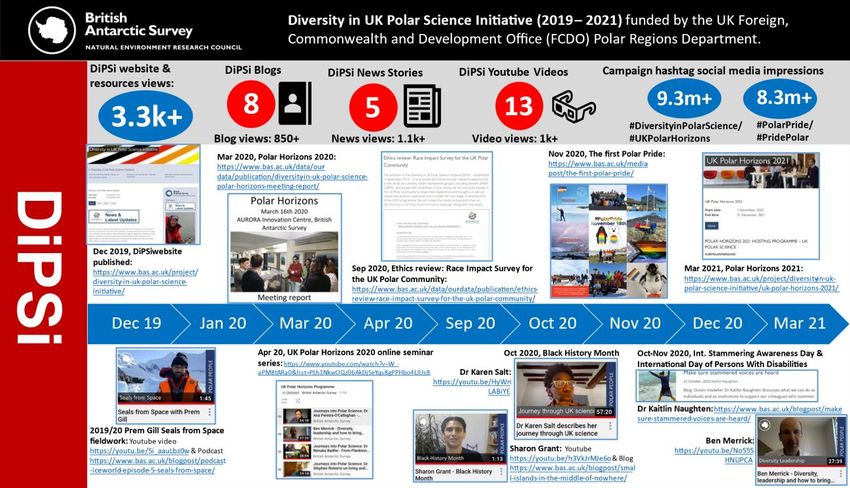Click the News Stories newspaper icon
The image size is (850, 488).
pos(422,106)
